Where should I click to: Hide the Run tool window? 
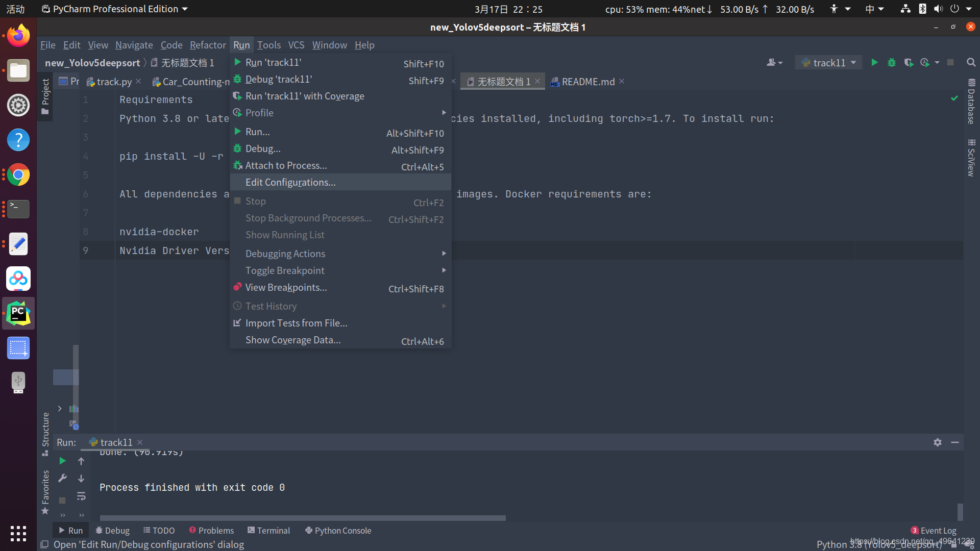[x=955, y=442]
